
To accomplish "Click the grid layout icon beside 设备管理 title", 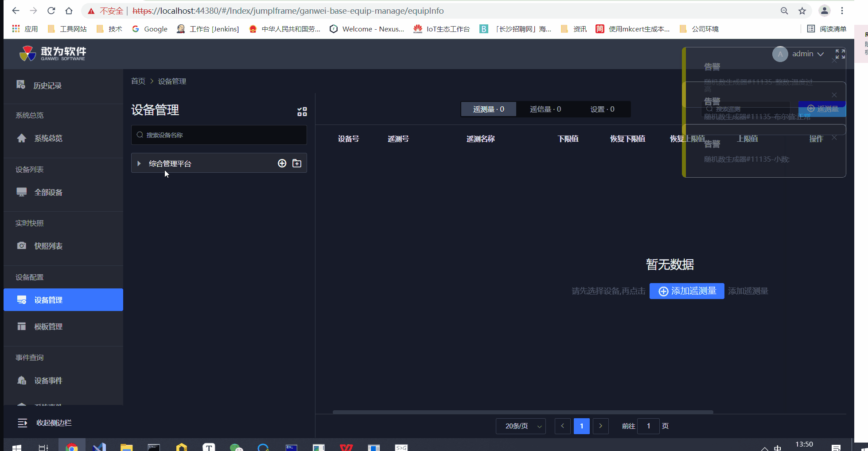I will point(302,112).
